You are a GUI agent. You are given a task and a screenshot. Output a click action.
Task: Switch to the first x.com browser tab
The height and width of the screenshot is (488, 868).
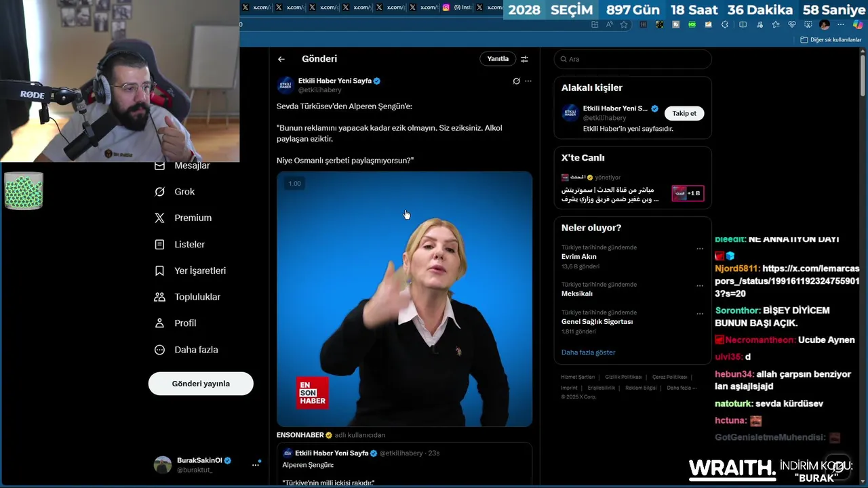pos(256,7)
